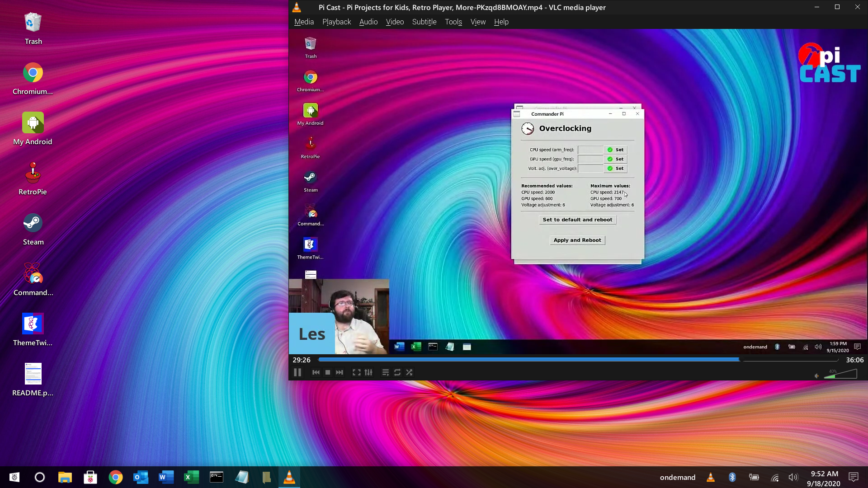Go to previous media in VLC

(316, 372)
